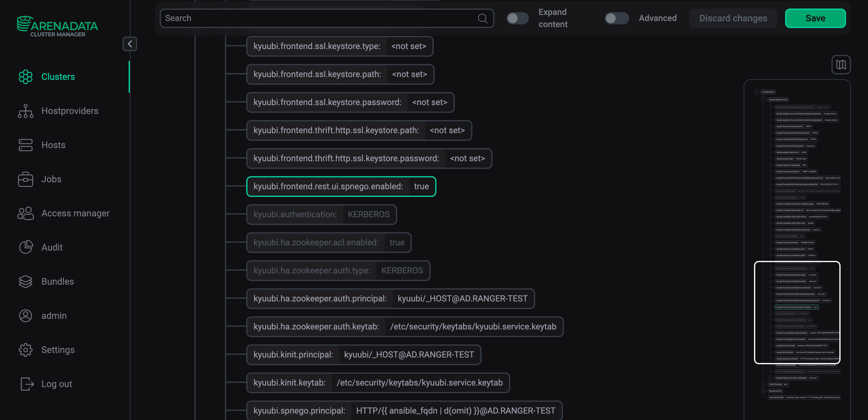Save the configuration

[x=815, y=18]
